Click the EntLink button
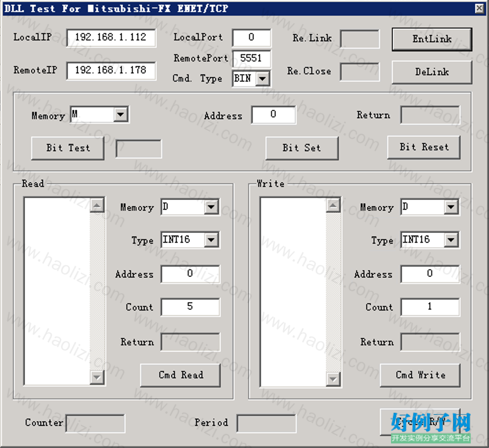 click(x=432, y=39)
